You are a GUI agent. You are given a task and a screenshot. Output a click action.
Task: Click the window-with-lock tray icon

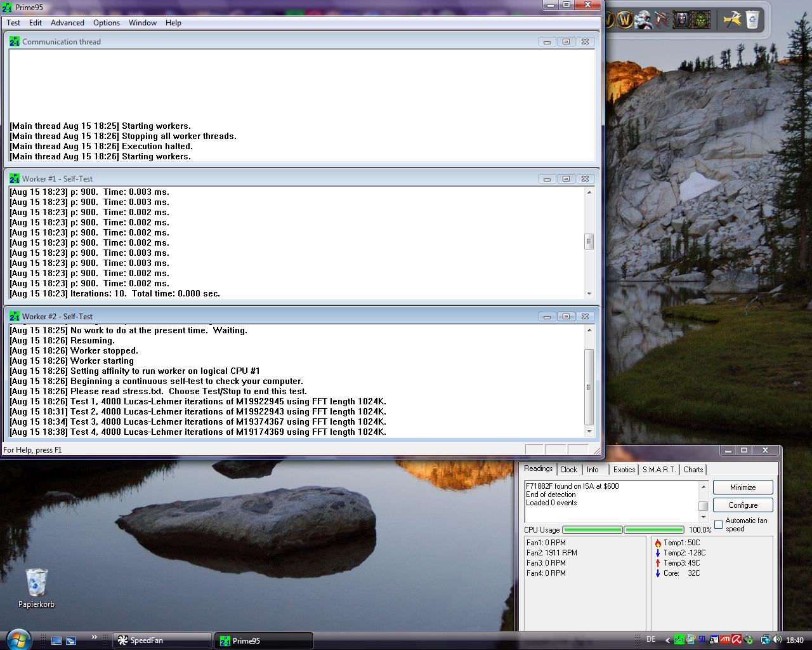(714, 640)
